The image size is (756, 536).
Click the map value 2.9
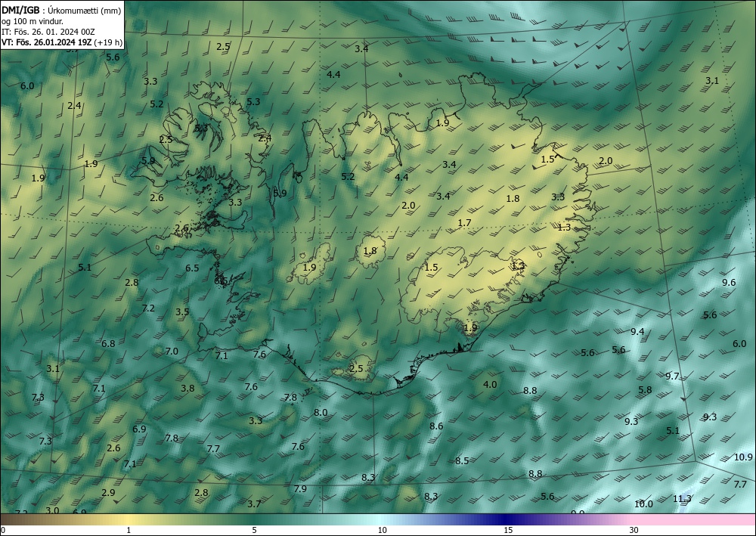click(108, 493)
